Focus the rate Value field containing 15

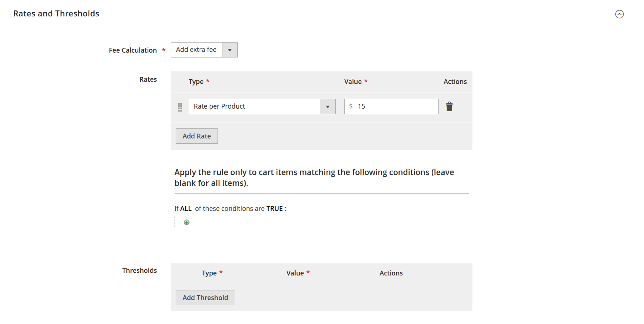pyautogui.click(x=396, y=107)
